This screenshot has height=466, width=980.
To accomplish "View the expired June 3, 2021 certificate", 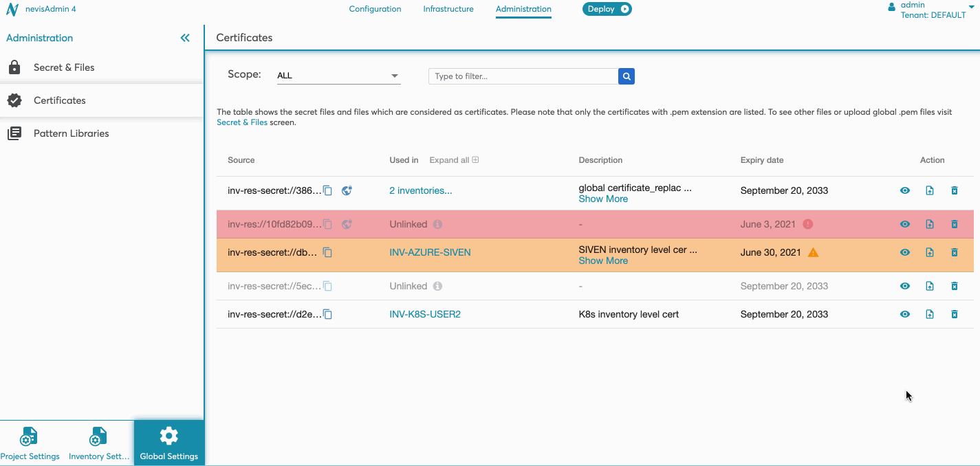I will pyautogui.click(x=905, y=224).
